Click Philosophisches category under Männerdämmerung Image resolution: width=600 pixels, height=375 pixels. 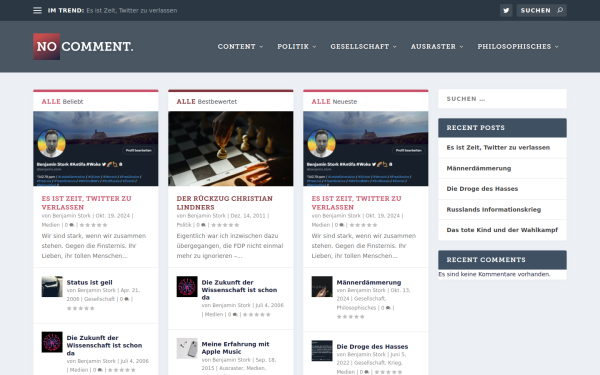(x=357, y=308)
